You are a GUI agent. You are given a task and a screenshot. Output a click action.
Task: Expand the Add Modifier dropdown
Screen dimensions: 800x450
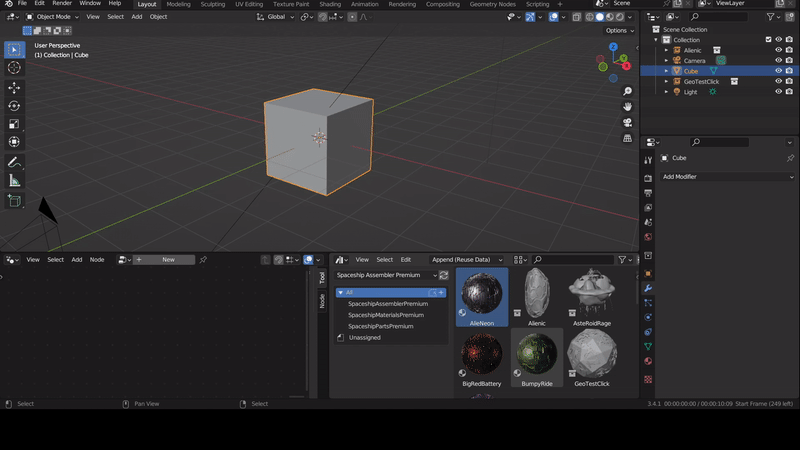(725, 177)
